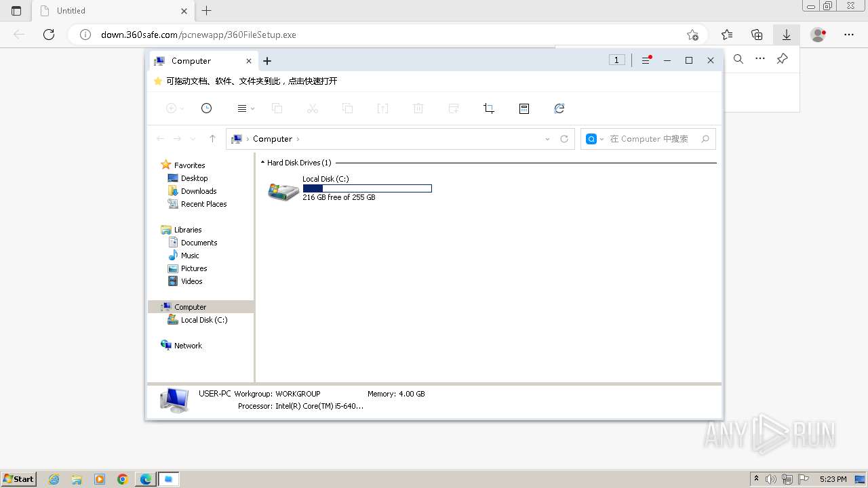Click the rename icon right of the trash

click(454, 108)
